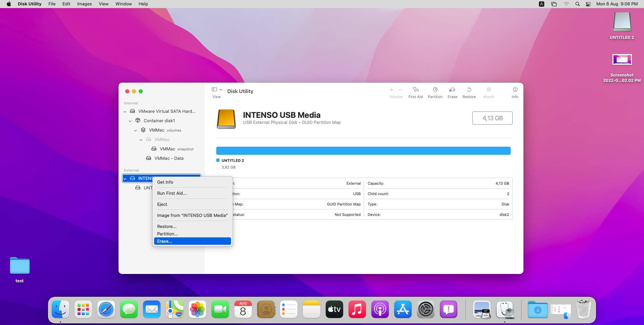Open Calendar in the Dock
644x325 pixels.
coord(243,309)
